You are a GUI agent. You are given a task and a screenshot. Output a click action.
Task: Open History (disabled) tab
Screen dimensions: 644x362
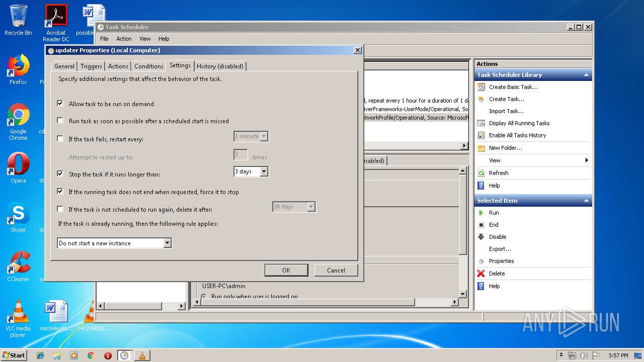pos(220,66)
